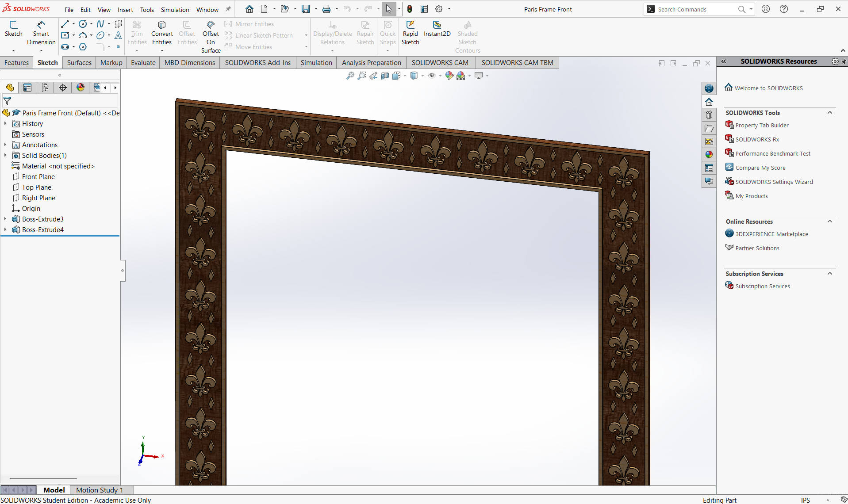This screenshot has width=848, height=504.
Task: Select the Front Plane tree item
Action: click(38, 176)
